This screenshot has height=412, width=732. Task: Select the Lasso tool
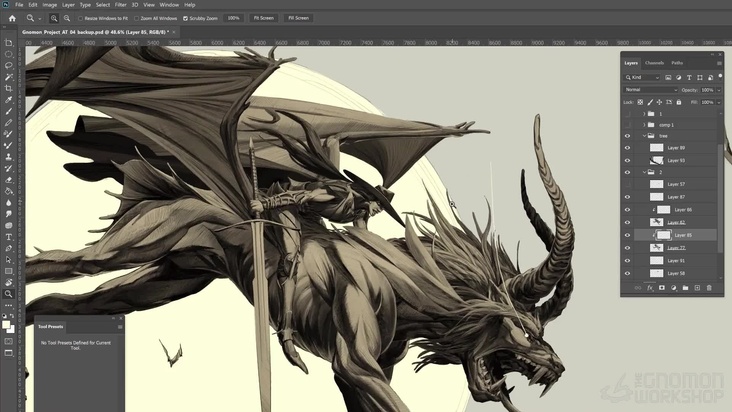point(8,65)
